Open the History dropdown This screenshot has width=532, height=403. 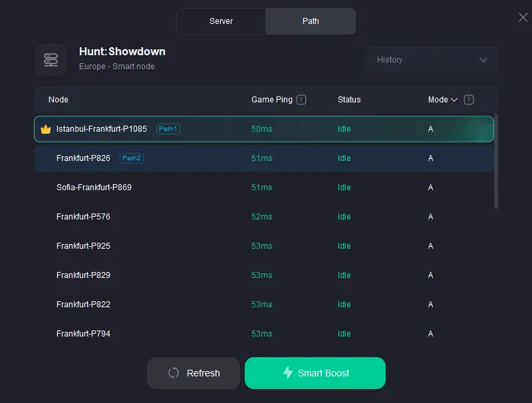coord(432,60)
